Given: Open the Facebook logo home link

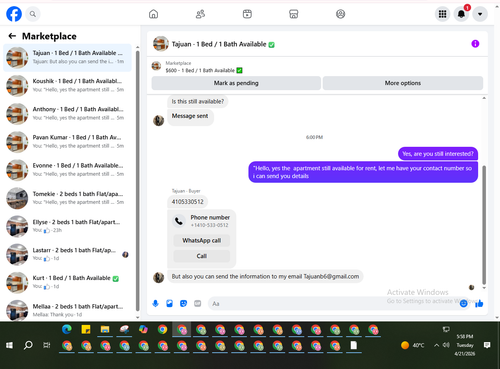Looking at the screenshot, I should click(14, 14).
